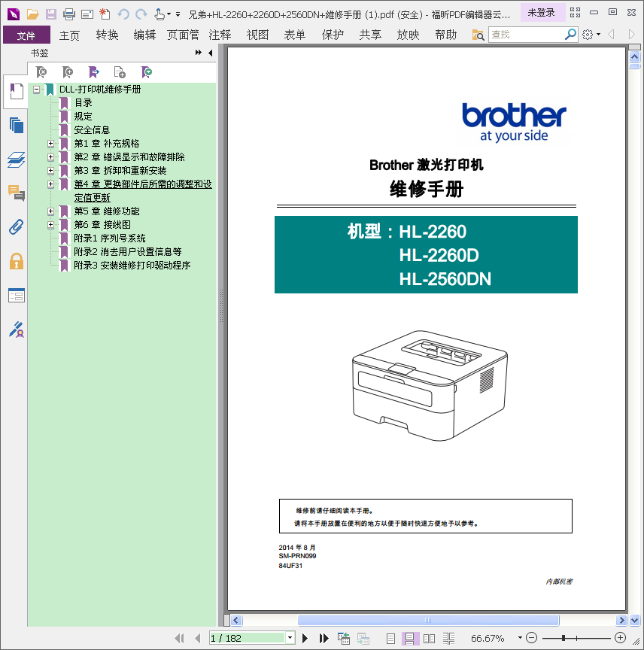Open the 转换 ribbon tab
Screen dimensions: 644x650
pos(107,35)
